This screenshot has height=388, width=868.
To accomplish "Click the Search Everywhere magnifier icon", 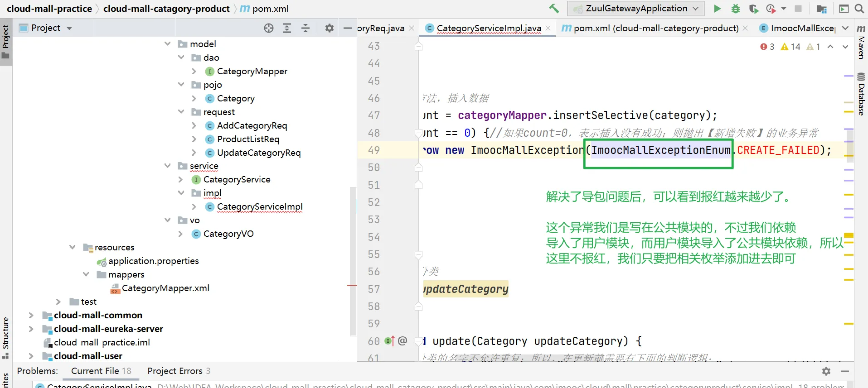I will [859, 9].
